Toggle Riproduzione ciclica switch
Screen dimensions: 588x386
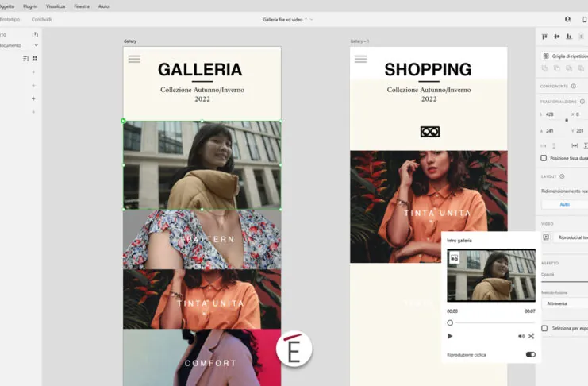(x=530, y=354)
